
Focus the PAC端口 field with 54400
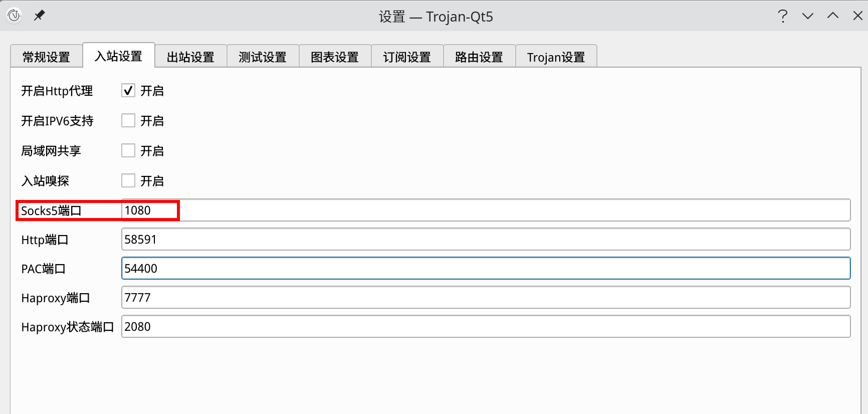tap(486, 269)
